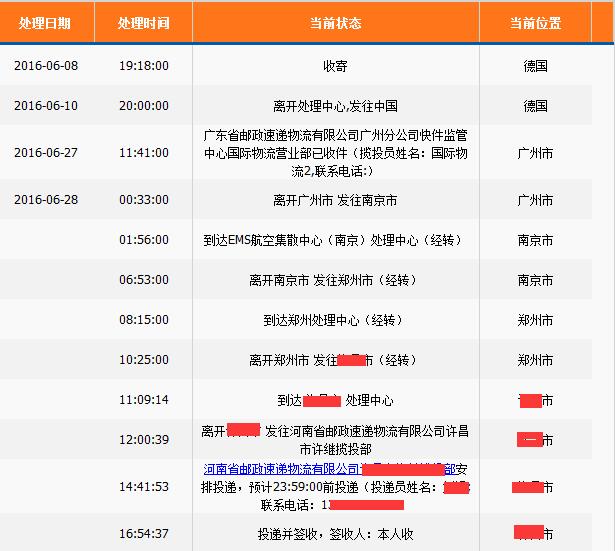615x551 pixels.
Task: Select the 16:54:37 time cell
Action: pyautogui.click(x=143, y=533)
